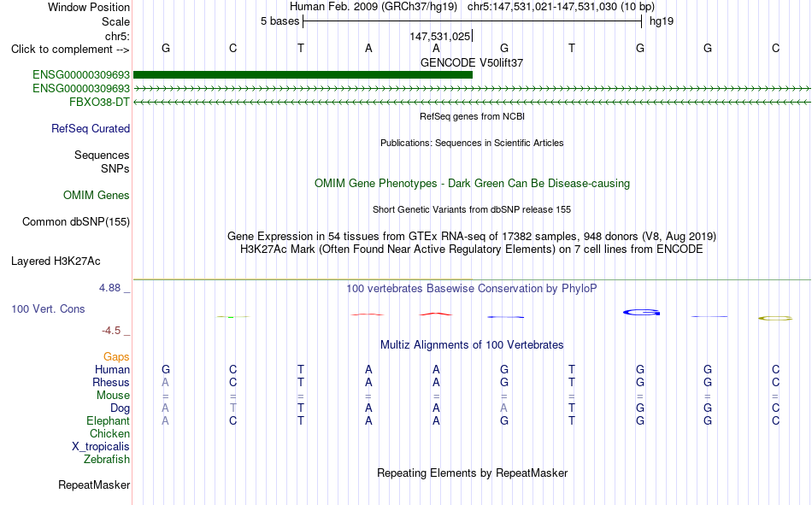Click the '5 bases' scale label
The image size is (812, 505).
(279, 21)
